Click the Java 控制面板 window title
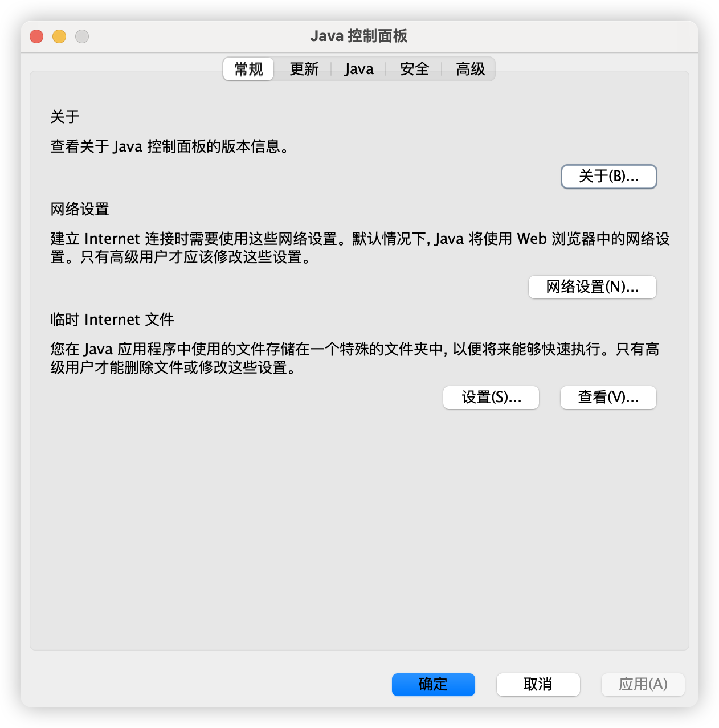 [x=359, y=36]
